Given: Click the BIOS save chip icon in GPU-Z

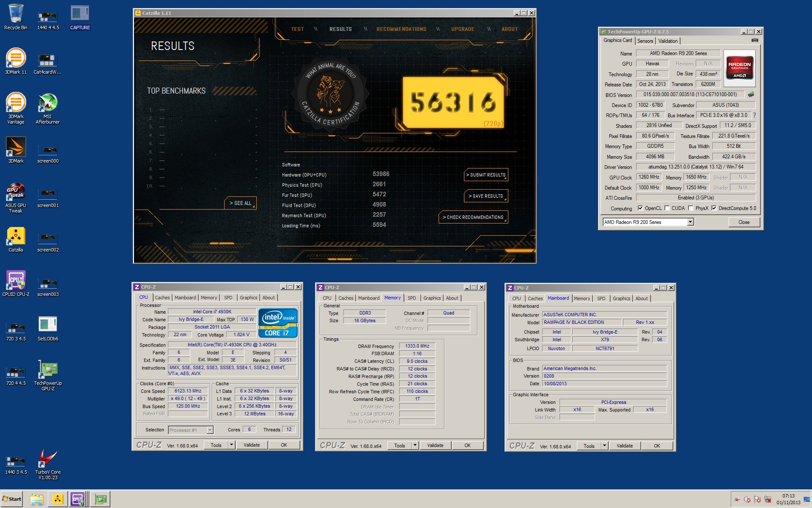Looking at the screenshot, I should click(751, 94).
